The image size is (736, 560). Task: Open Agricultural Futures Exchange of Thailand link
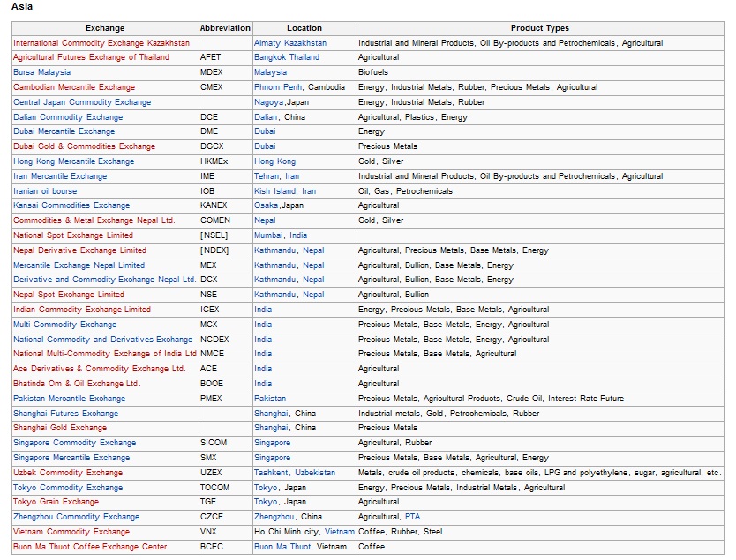point(91,57)
